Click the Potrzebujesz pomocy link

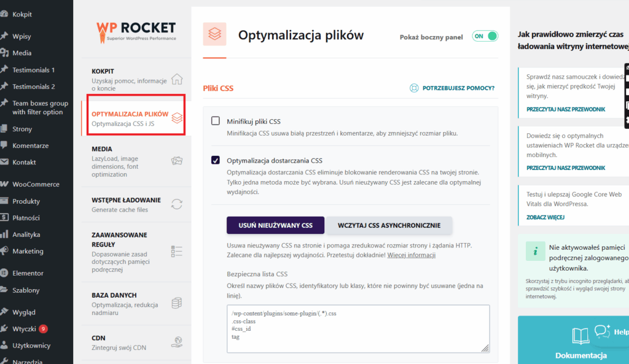click(x=458, y=88)
